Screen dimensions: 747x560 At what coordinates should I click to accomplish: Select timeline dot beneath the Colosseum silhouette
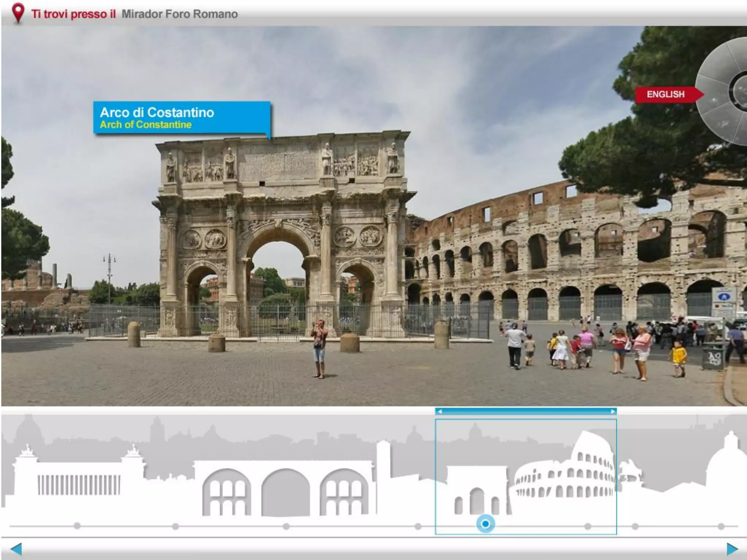588,526
